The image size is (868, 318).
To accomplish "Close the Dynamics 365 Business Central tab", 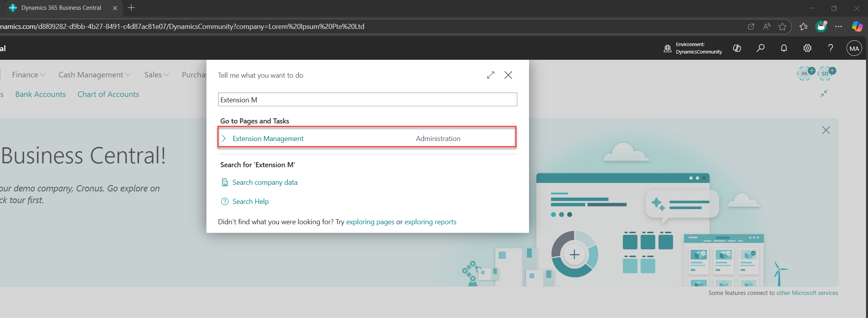I will [115, 8].
